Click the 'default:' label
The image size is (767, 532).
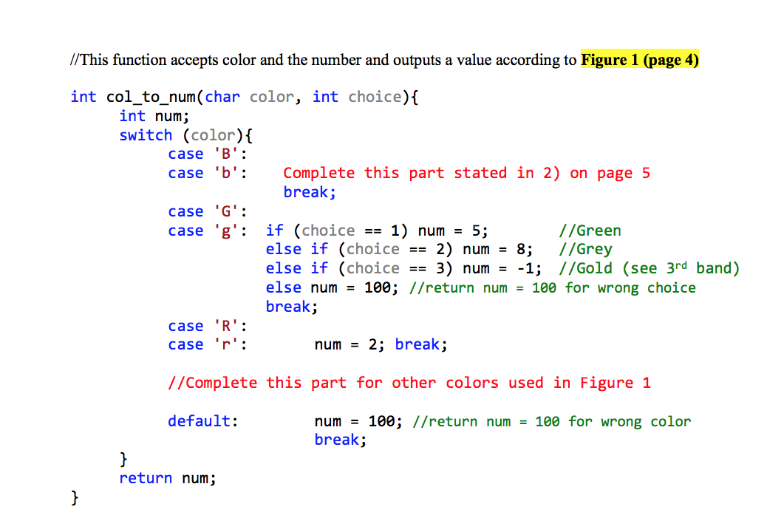coord(203,421)
